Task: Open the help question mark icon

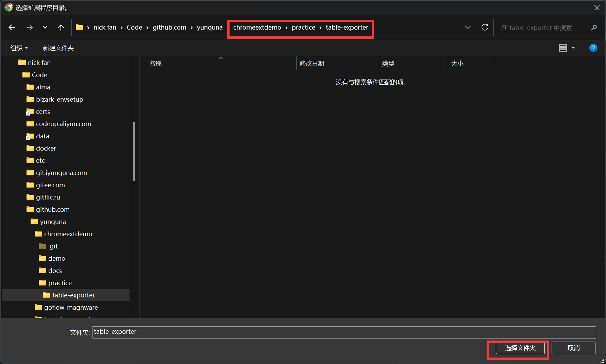Action: pos(593,48)
